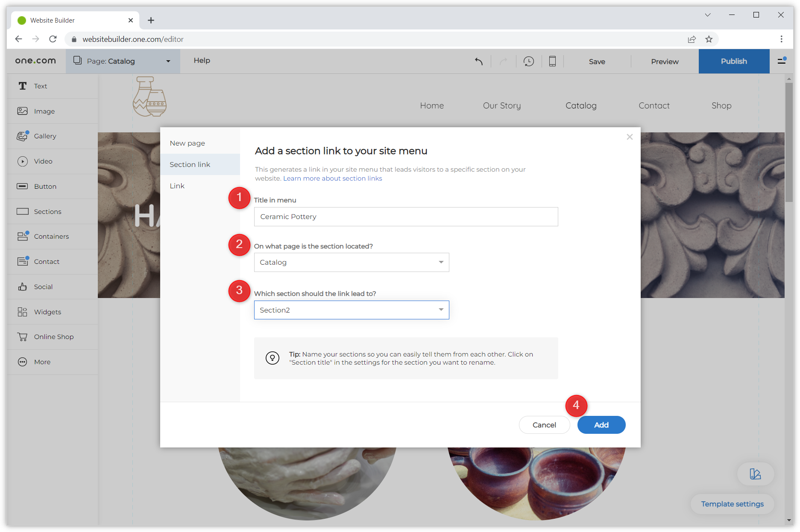800x532 pixels.
Task: Bookmark this page with star icon
Action: 709,39
